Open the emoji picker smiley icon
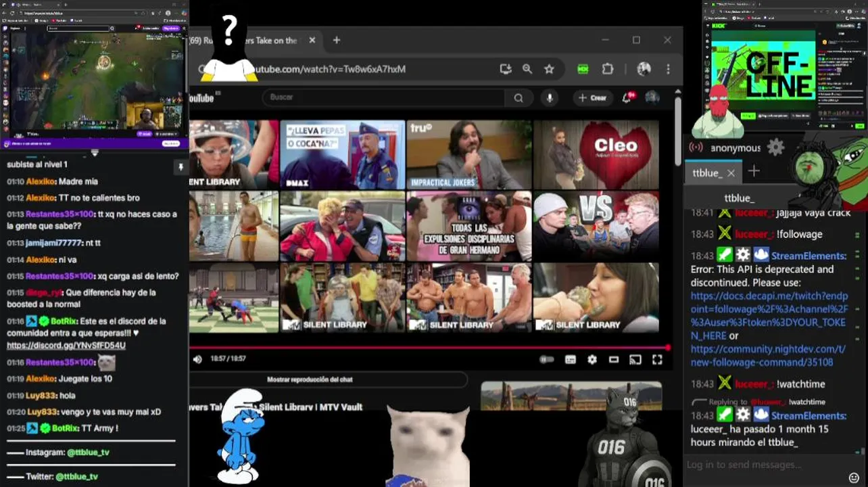868x487 pixels. [854, 478]
